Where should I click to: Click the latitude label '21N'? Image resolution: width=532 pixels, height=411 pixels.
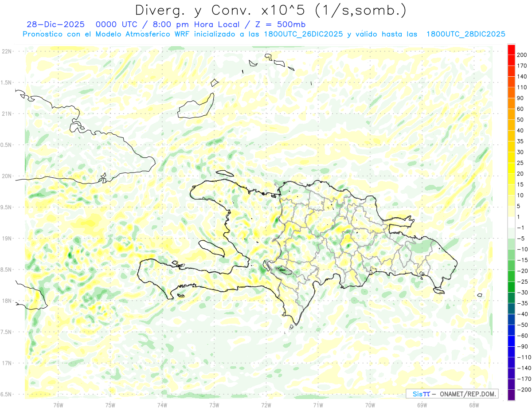click(x=6, y=114)
